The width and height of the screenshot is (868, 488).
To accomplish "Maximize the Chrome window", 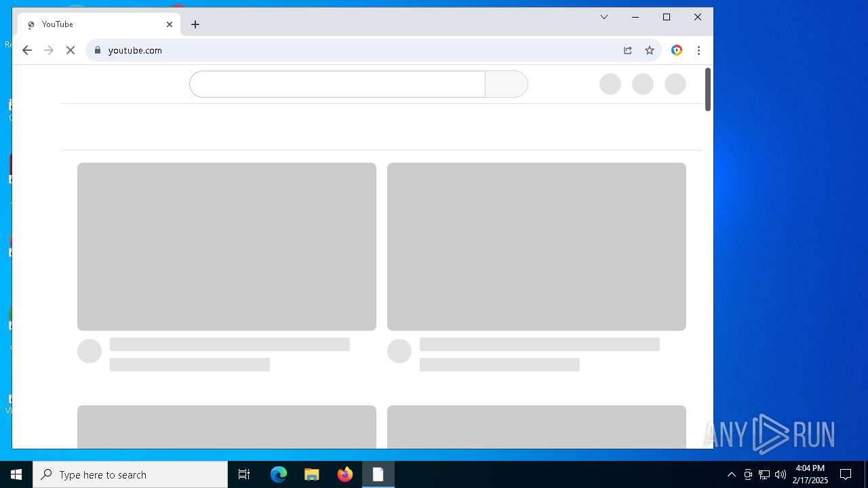I will tap(667, 18).
